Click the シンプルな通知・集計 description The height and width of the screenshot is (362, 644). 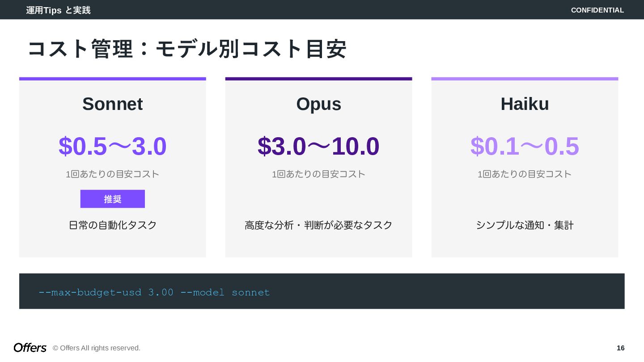coord(525,225)
